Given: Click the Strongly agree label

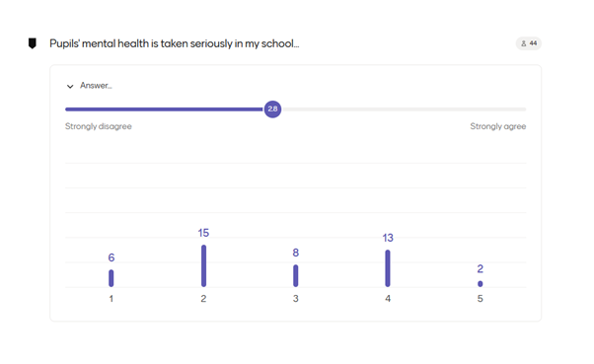Looking at the screenshot, I should tap(498, 126).
